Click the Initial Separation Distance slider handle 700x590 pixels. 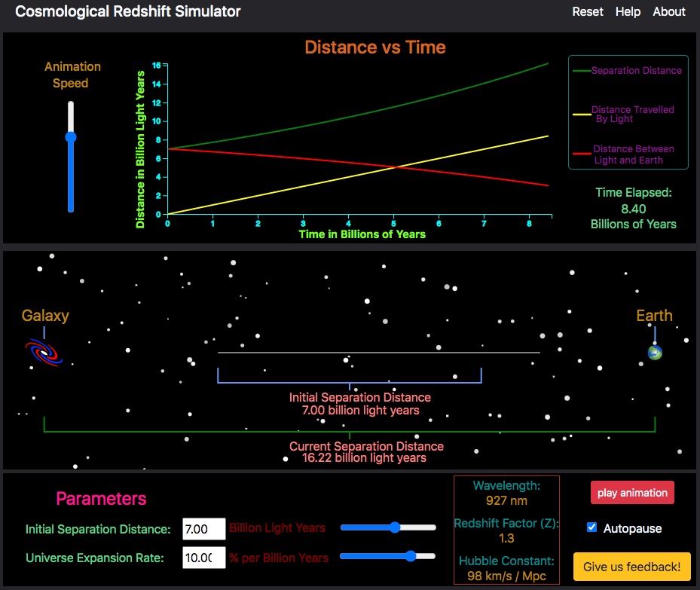(x=395, y=528)
